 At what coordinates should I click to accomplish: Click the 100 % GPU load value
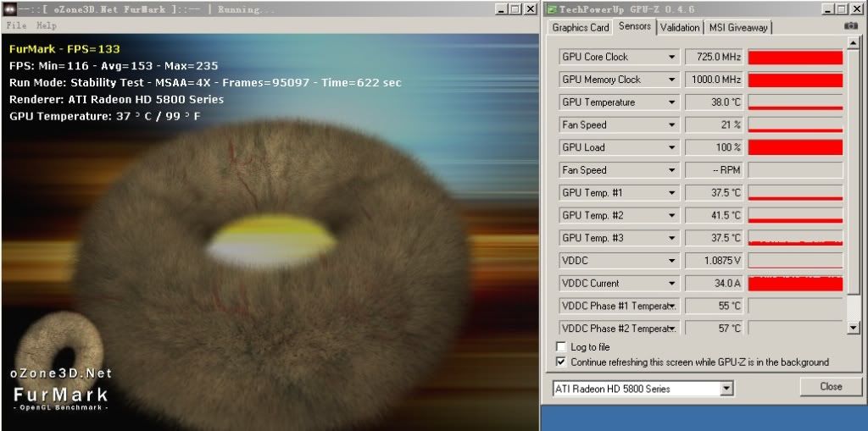714,147
